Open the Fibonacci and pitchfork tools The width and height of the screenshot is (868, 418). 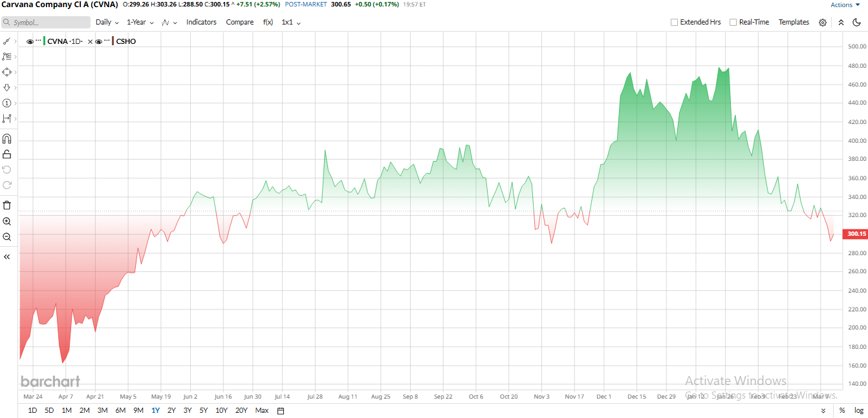[x=6, y=56]
